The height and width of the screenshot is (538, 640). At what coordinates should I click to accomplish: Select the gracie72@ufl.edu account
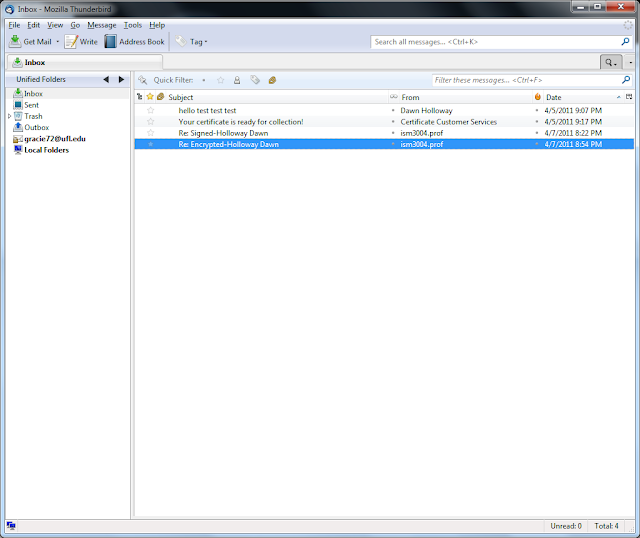pos(55,139)
